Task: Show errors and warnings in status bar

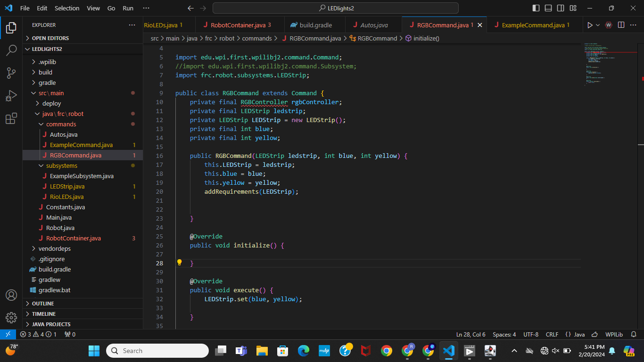Action: [38, 334]
